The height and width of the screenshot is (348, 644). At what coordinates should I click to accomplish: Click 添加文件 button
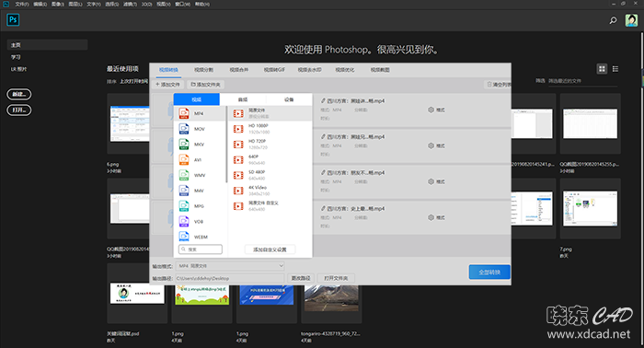[168, 84]
